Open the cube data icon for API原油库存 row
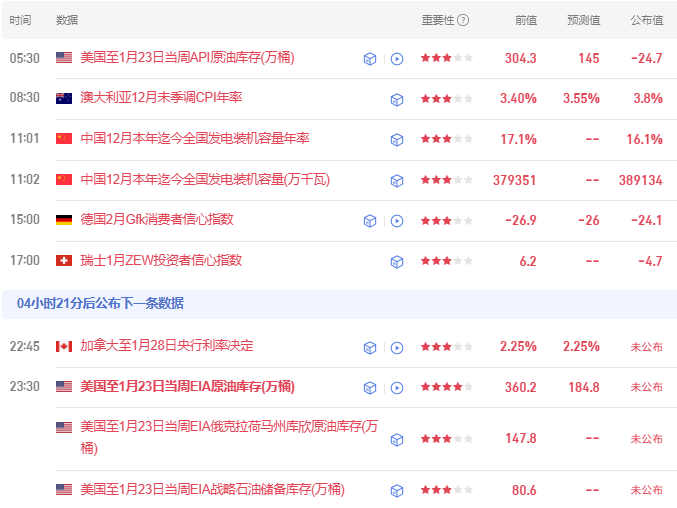This screenshot has height=508, width=677. click(370, 59)
